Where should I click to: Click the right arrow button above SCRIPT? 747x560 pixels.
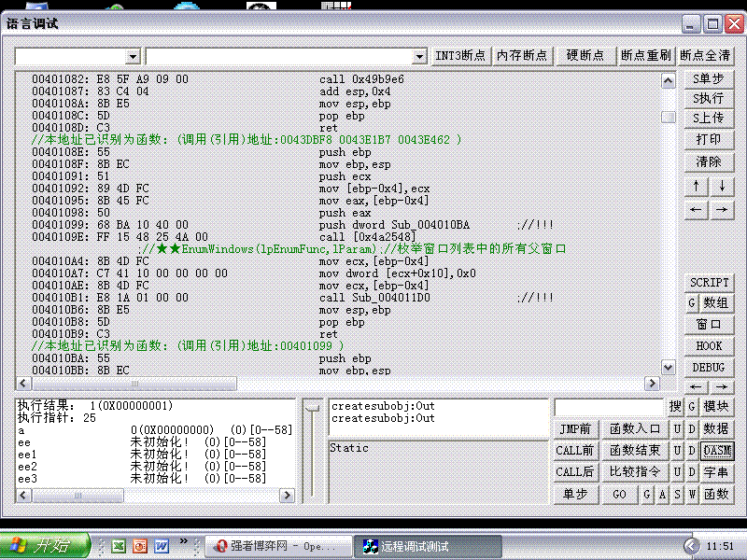pyautogui.click(x=722, y=209)
